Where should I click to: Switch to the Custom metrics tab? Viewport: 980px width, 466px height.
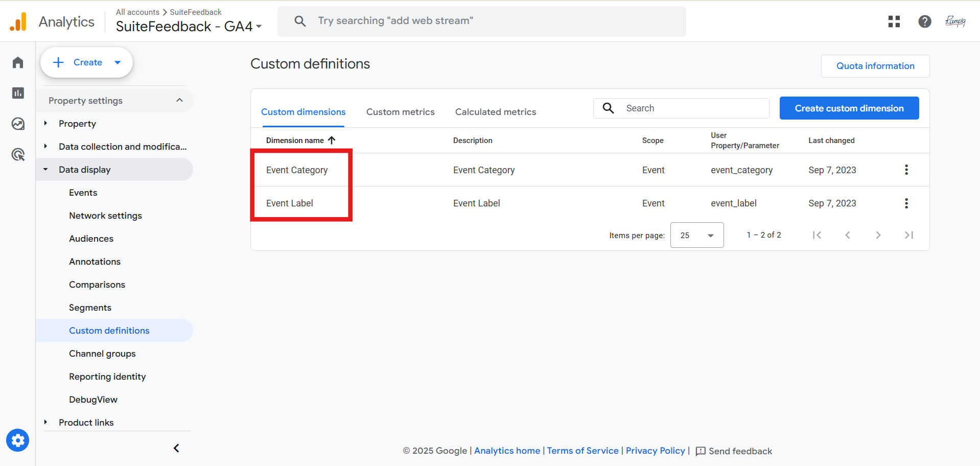400,112
